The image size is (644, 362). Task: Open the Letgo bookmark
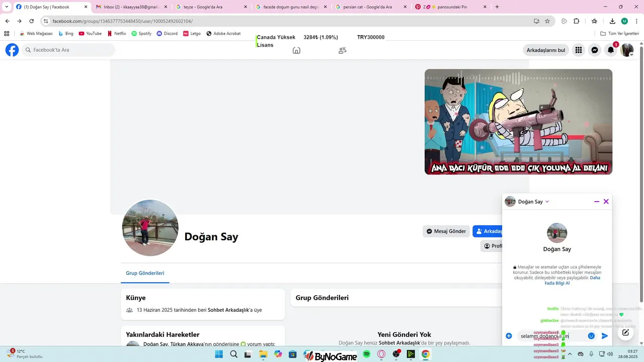tap(192, 34)
